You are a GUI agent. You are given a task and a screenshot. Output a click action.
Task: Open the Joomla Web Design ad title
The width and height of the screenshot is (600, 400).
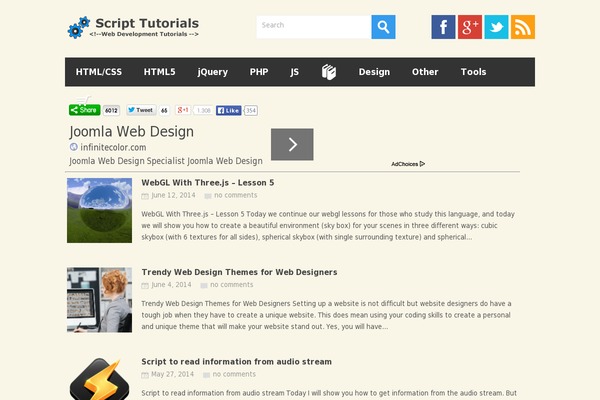(x=131, y=132)
